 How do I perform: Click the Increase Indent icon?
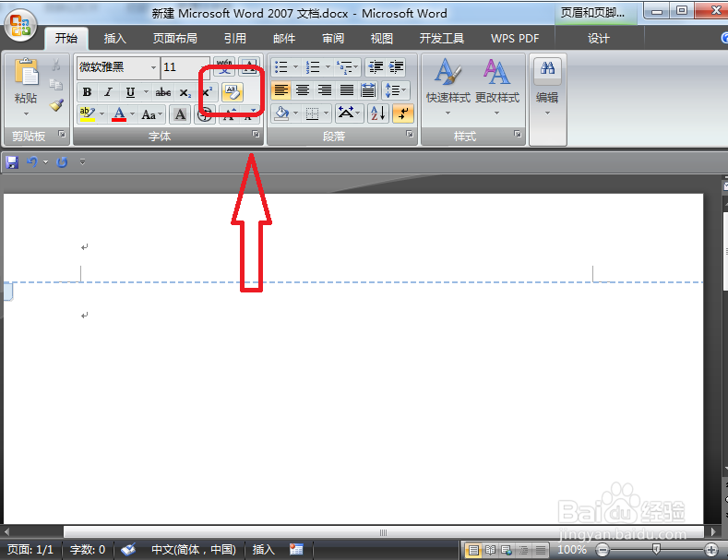[396, 66]
